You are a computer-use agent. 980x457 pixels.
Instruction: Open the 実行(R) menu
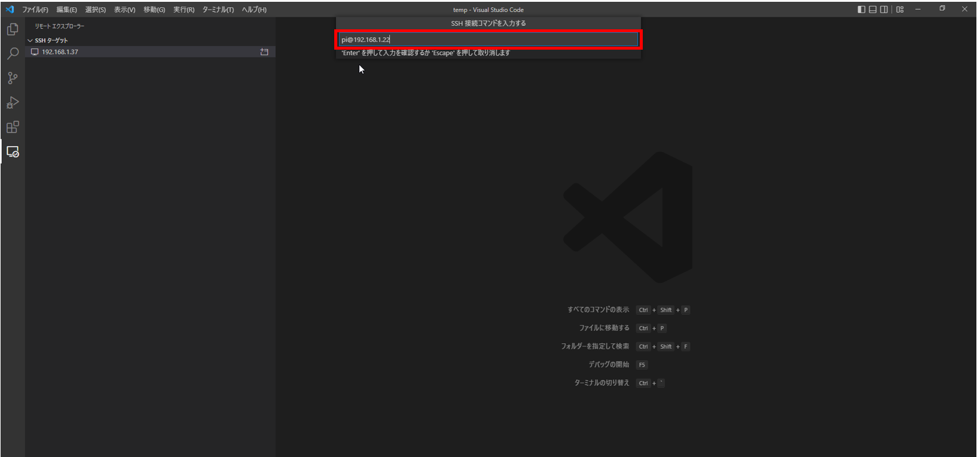coord(184,10)
